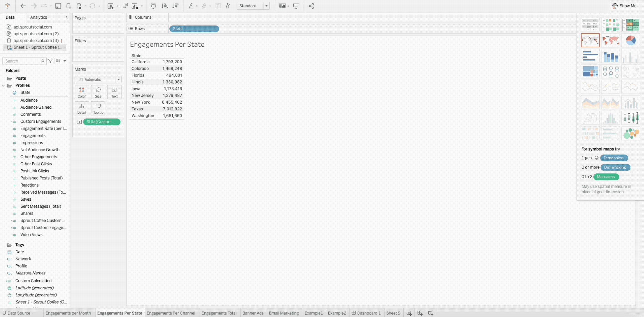Click the Show/hide cards icon

point(282,6)
